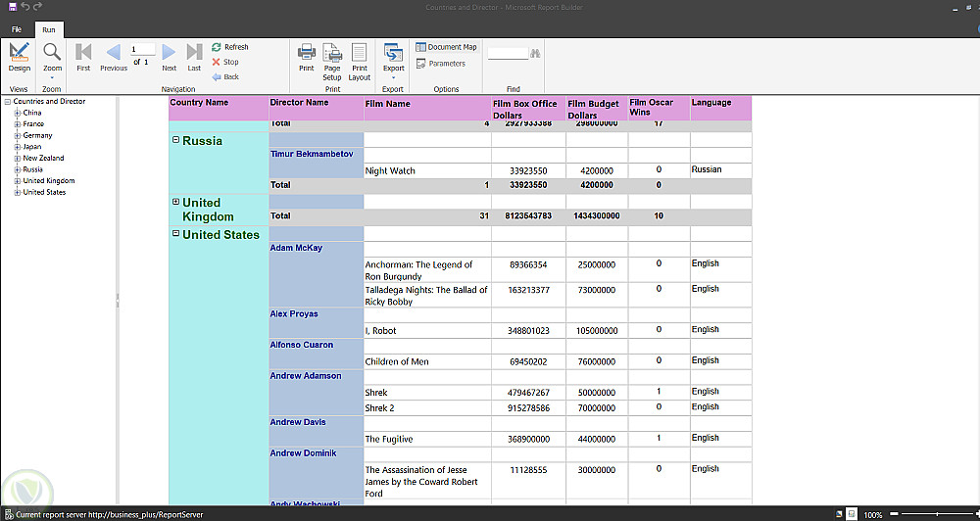Viewport: 980px width, 521px height.
Task: Open the Zoom options
Action: [x=52, y=59]
